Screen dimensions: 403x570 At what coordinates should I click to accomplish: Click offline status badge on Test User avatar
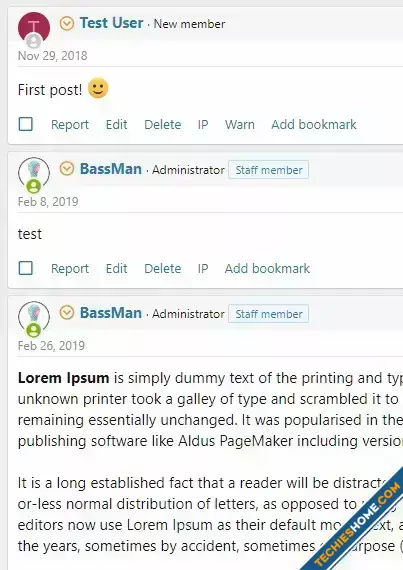33,41
